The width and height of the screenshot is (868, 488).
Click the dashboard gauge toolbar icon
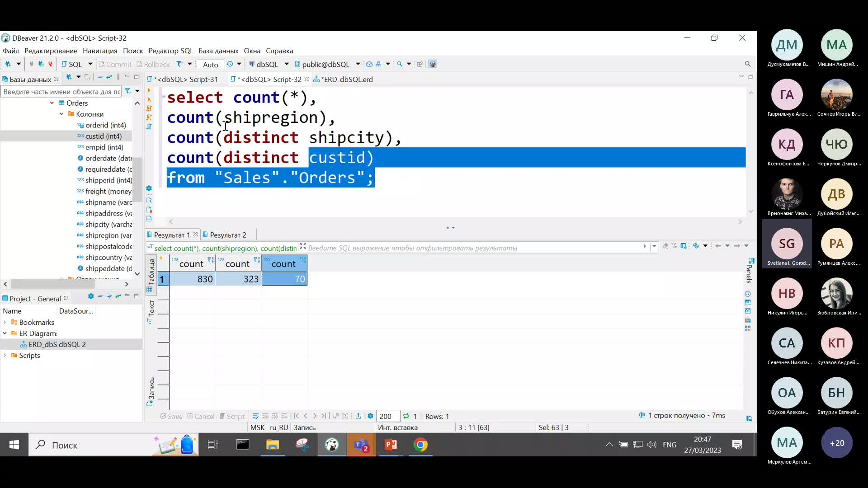coord(369,64)
